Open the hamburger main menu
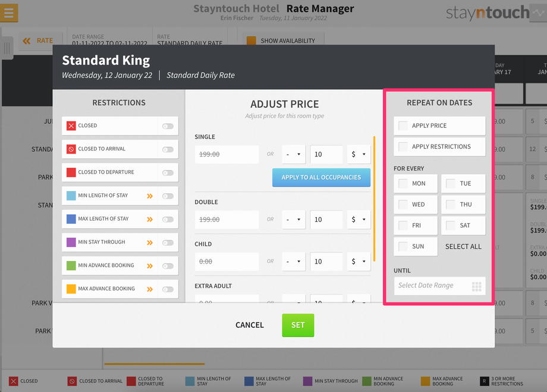547x392 pixels. (9, 13)
